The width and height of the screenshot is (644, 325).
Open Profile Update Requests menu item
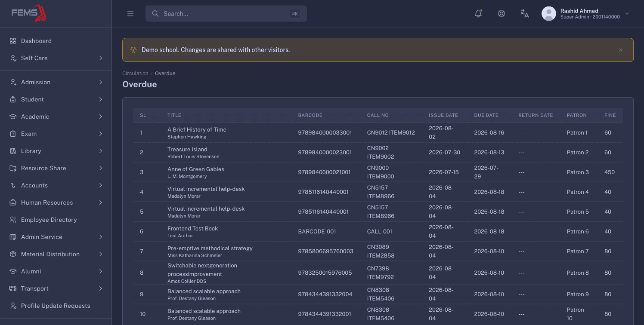point(56,306)
